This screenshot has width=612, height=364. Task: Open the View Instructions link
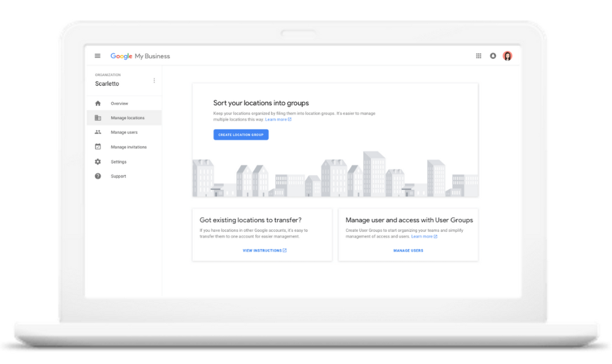coord(264,251)
